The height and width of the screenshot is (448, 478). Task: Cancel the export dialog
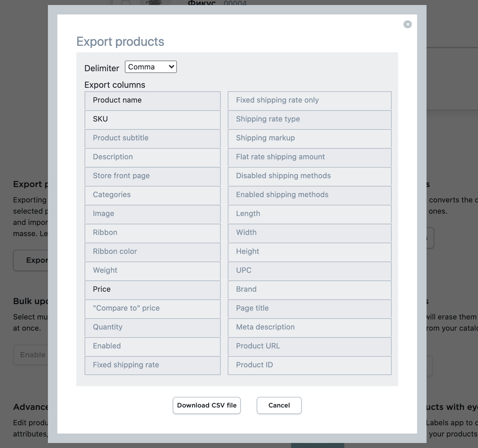pos(279,405)
